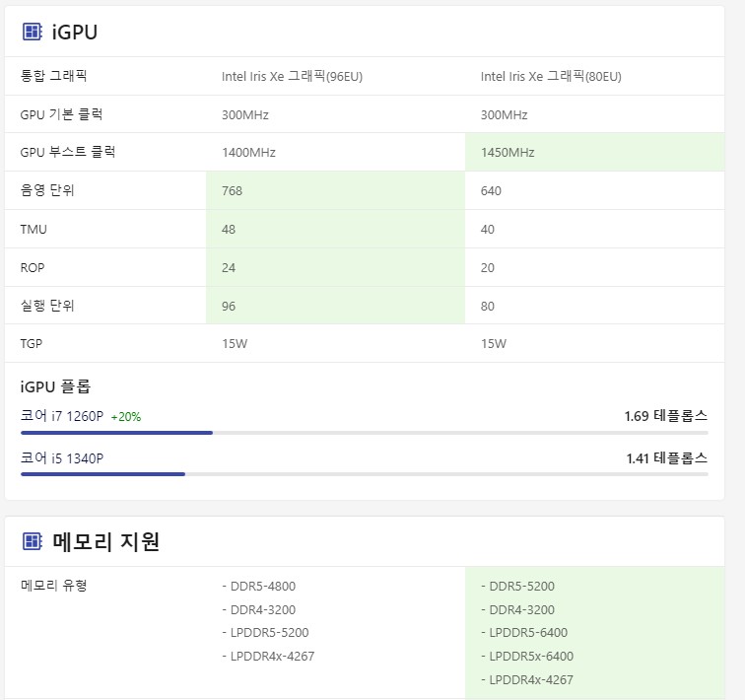Click the highlighted 1450MHz value
The width and height of the screenshot is (745, 700).
[x=508, y=153]
